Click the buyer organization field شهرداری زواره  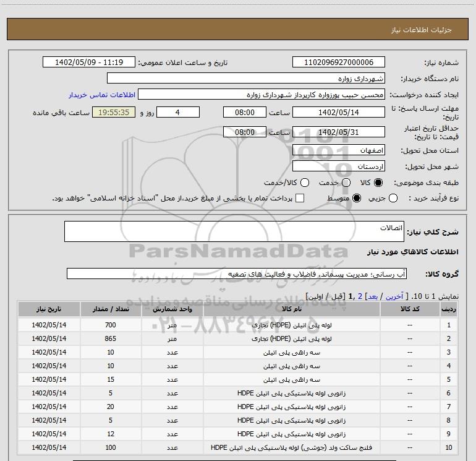(246, 79)
